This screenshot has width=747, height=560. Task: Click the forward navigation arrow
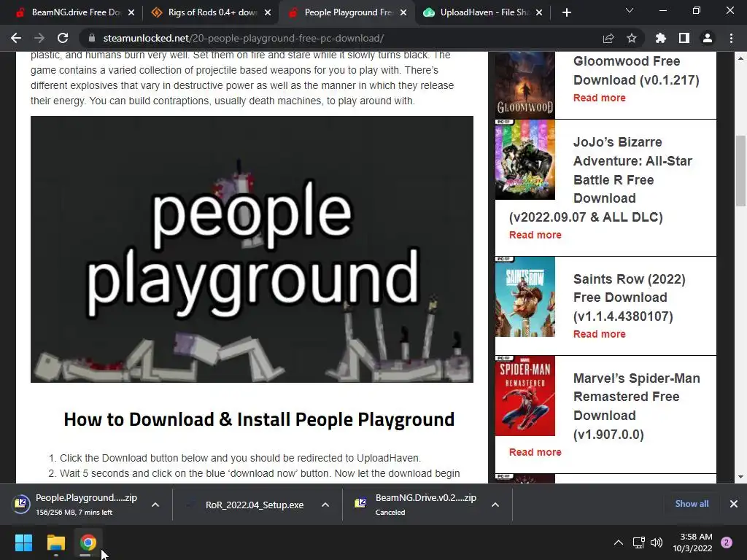point(39,38)
